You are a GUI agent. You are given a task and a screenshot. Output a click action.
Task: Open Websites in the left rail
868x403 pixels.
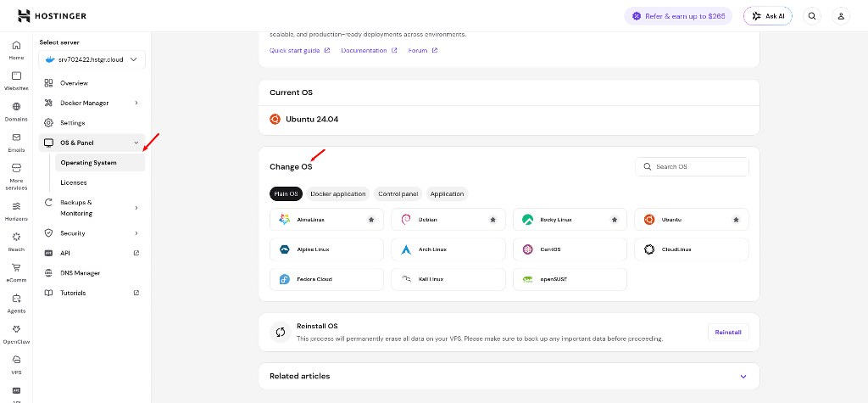[x=16, y=81]
